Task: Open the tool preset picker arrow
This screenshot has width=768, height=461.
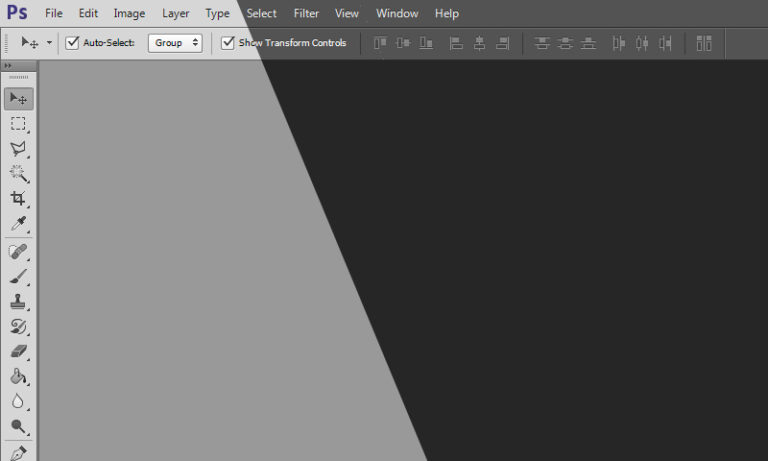Action: pos(49,43)
